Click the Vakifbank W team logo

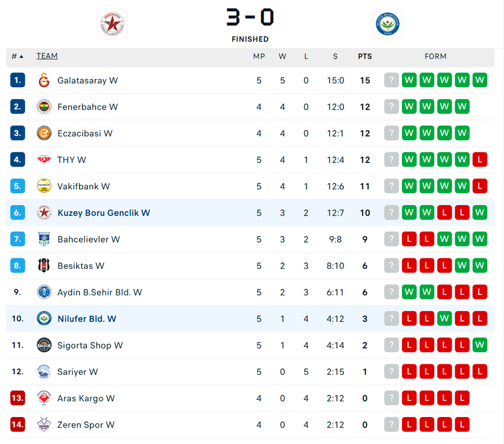pyautogui.click(x=44, y=186)
